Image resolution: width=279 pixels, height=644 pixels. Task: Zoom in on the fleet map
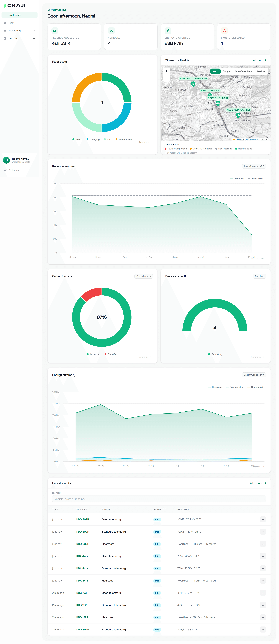[167, 71]
